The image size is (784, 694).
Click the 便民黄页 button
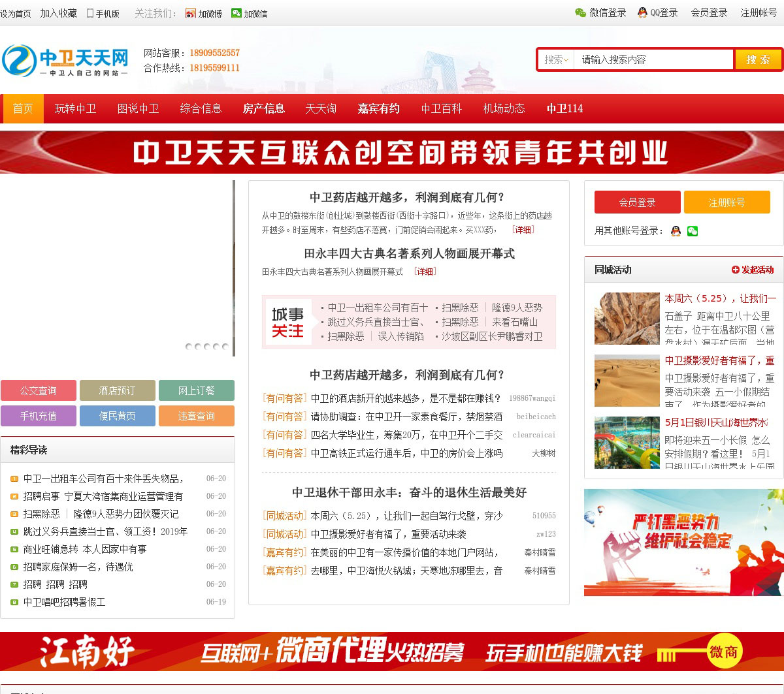(x=118, y=416)
